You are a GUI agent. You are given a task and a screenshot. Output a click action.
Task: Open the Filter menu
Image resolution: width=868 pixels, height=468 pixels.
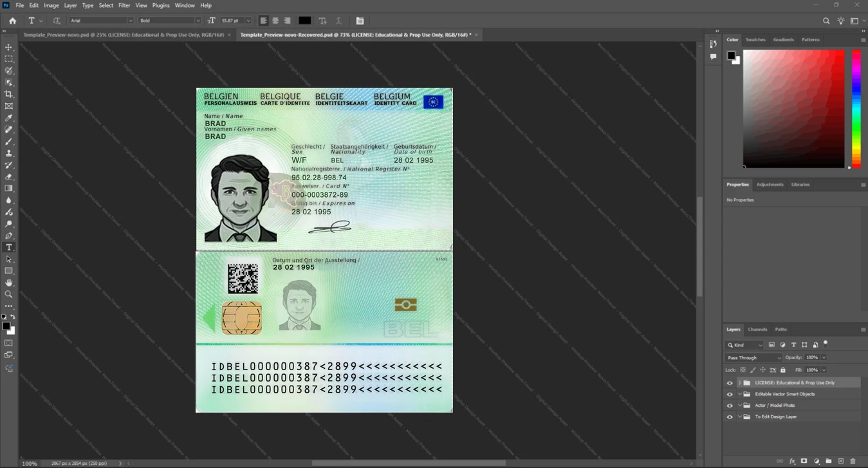click(x=124, y=5)
